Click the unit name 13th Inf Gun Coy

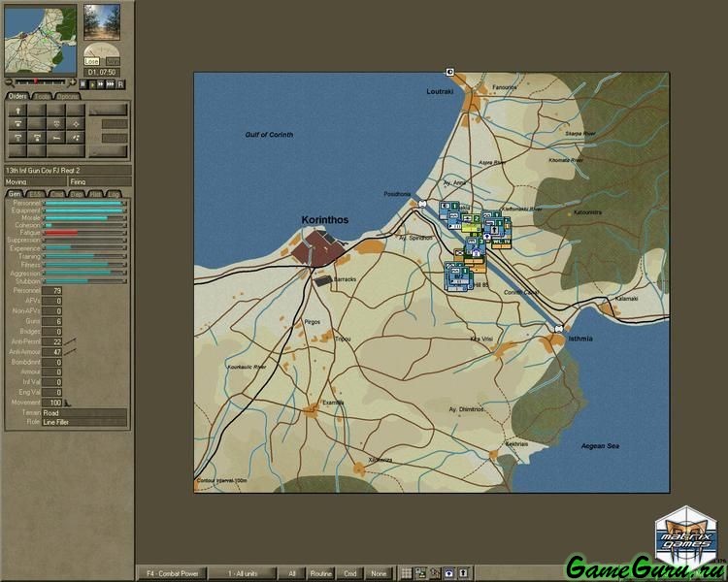click(x=68, y=171)
